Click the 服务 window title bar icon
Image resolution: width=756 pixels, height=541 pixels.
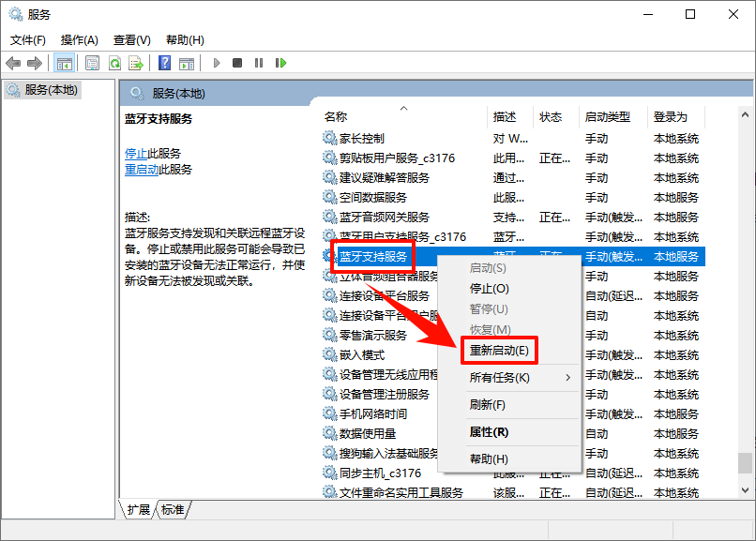click(16, 14)
